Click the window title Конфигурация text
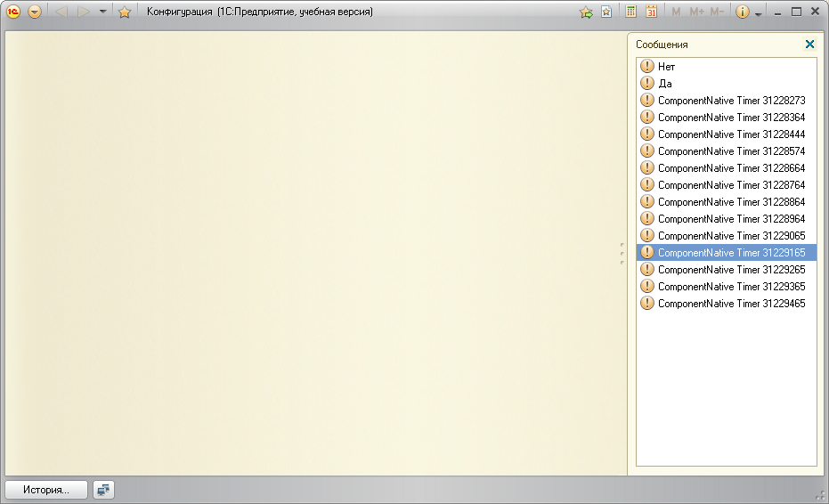 [180, 12]
